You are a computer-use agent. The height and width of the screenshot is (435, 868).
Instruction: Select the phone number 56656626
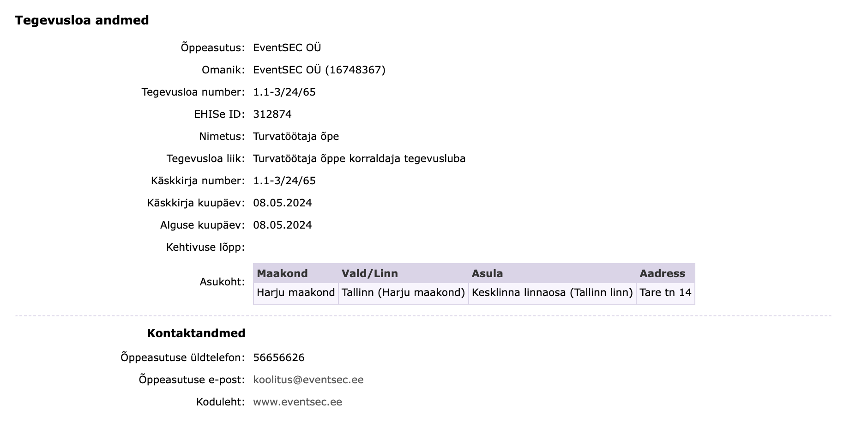[279, 357]
